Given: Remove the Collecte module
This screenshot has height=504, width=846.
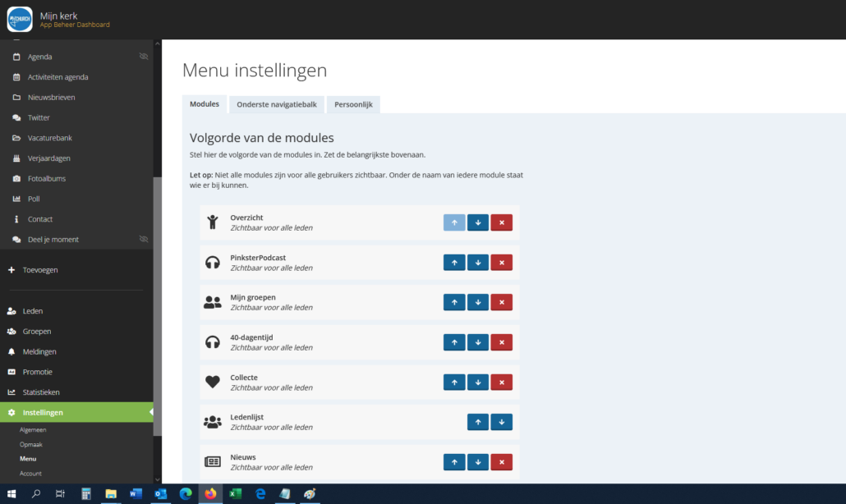Looking at the screenshot, I should [501, 383].
